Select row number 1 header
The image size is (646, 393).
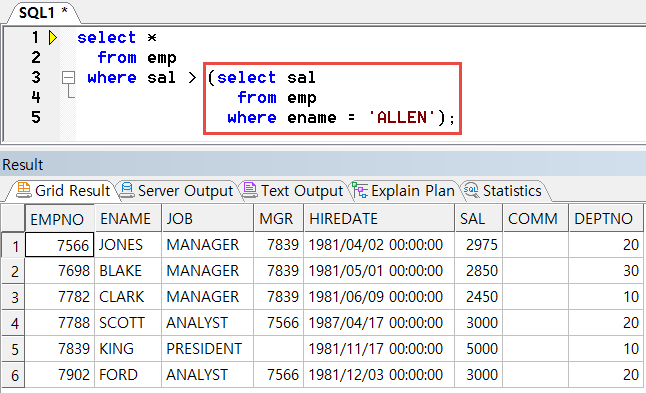tap(13, 246)
